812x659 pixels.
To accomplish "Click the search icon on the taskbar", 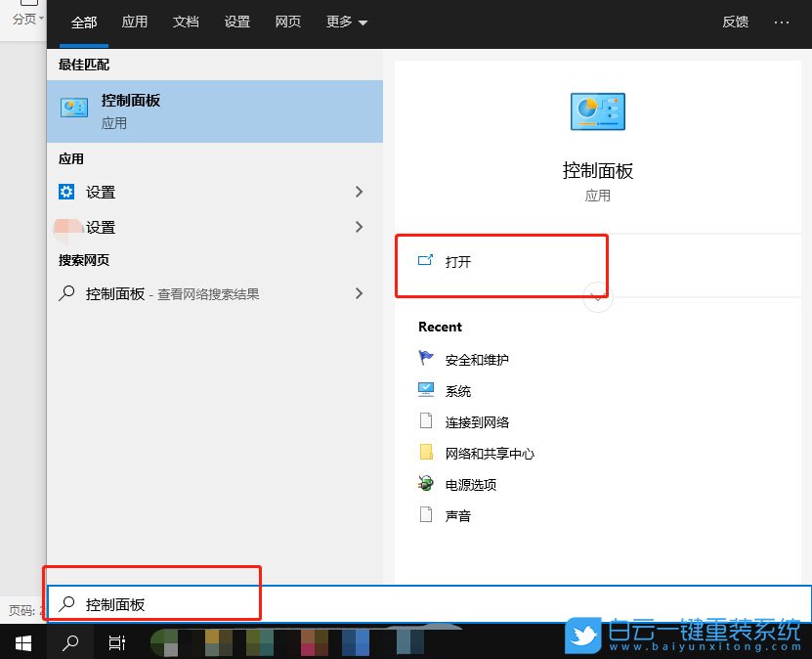I will click(68, 642).
